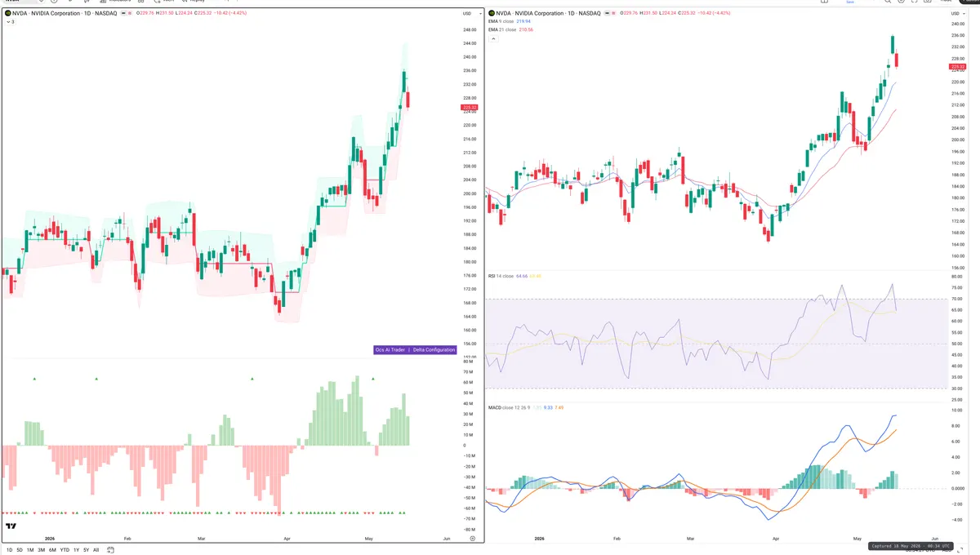Select the 1Y time range
Image resolution: width=980 pixels, height=555 pixels.
76,550
